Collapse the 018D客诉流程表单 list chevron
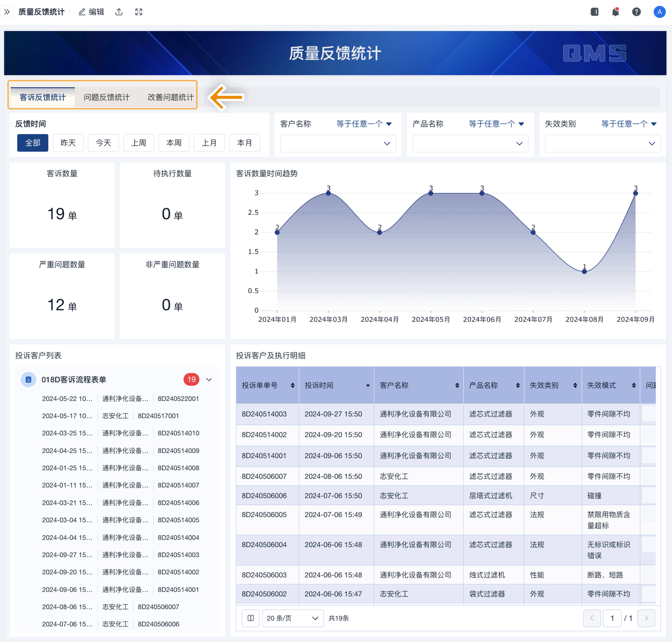The width and height of the screenshot is (672, 642). (x=209, y=380)
